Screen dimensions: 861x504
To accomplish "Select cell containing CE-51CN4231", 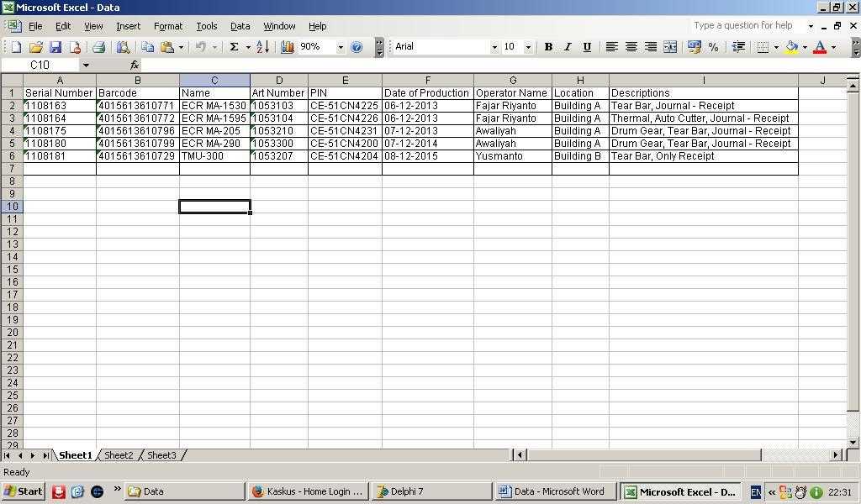I will [345, 130].
